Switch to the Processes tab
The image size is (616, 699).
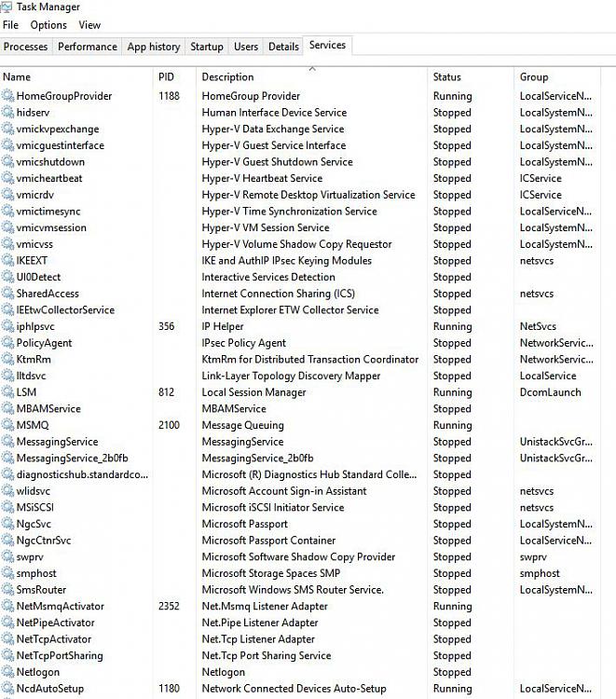25,47
